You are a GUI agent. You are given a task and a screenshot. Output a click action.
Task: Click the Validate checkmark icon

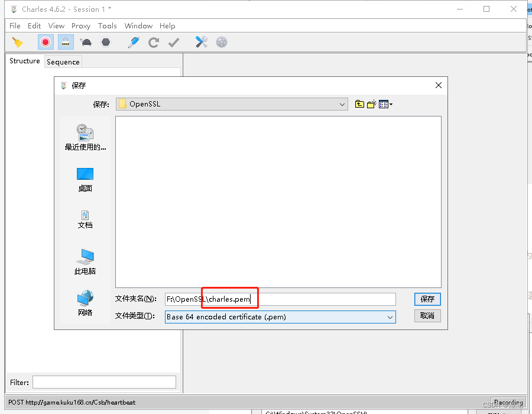click(x=174, y=43)
